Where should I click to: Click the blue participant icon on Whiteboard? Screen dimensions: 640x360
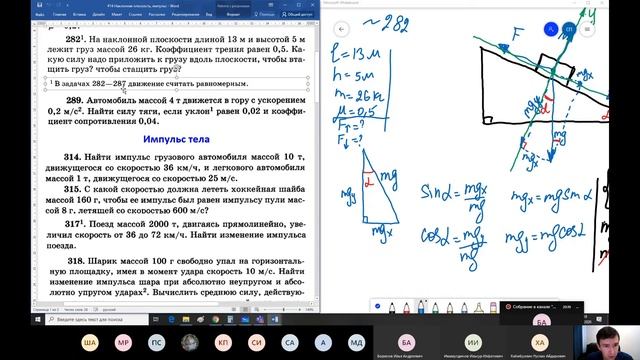pyautogui.click(x=551, y=29)
